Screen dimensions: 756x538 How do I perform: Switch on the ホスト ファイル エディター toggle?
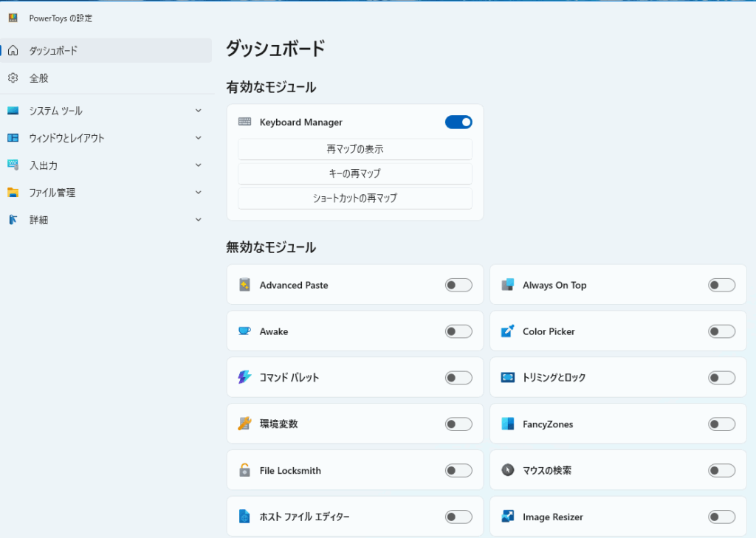pyautogui.click(x=458, y=517)
